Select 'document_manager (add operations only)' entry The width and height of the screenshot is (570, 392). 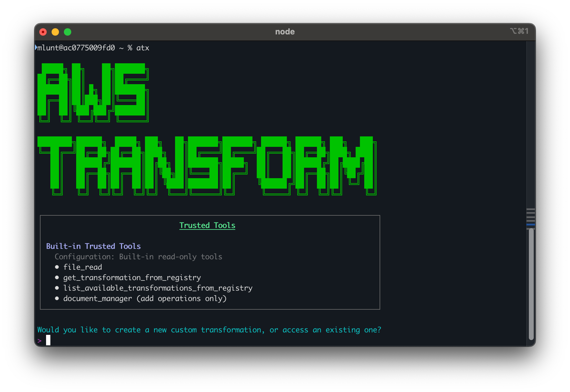[x=145, y=299]
